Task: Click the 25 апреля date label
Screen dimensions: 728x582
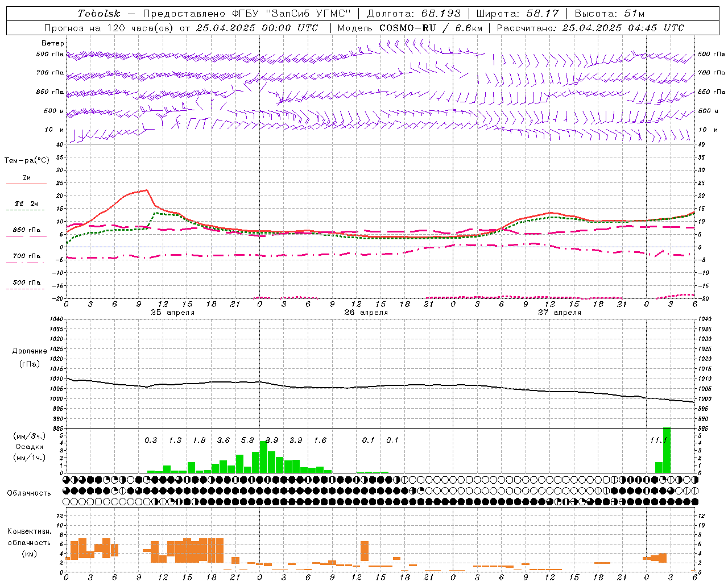Action: [172, 313]
